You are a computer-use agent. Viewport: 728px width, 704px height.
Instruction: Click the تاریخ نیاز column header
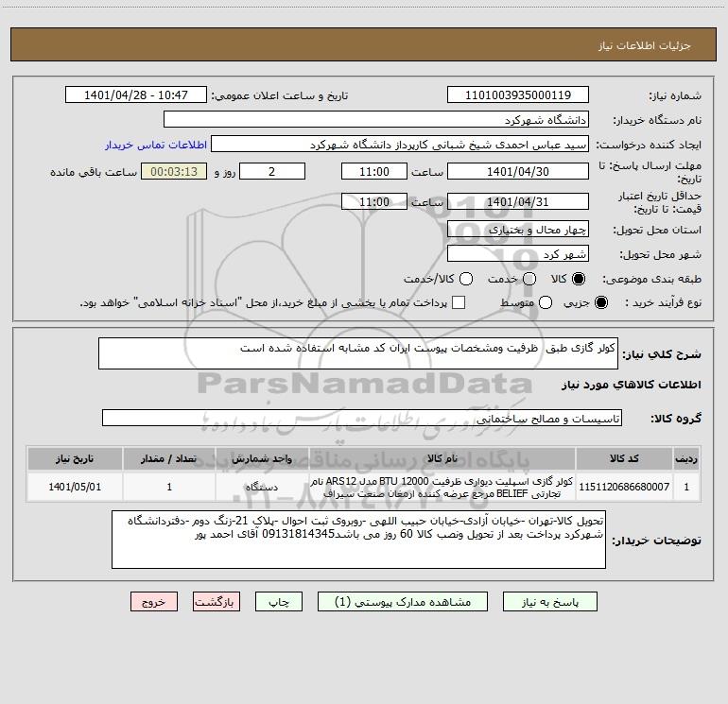tap(75, 458)
